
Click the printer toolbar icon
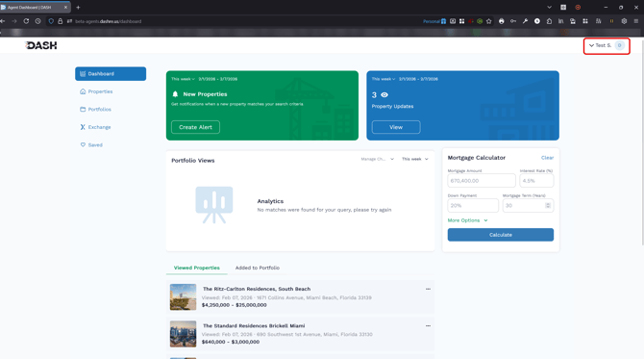coord(501,21)
